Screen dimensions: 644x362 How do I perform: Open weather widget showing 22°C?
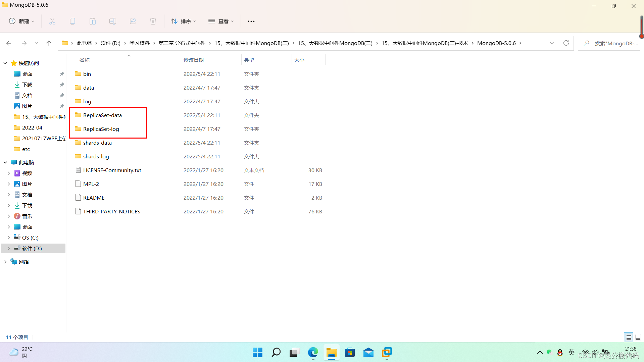(x=21, y=352)
